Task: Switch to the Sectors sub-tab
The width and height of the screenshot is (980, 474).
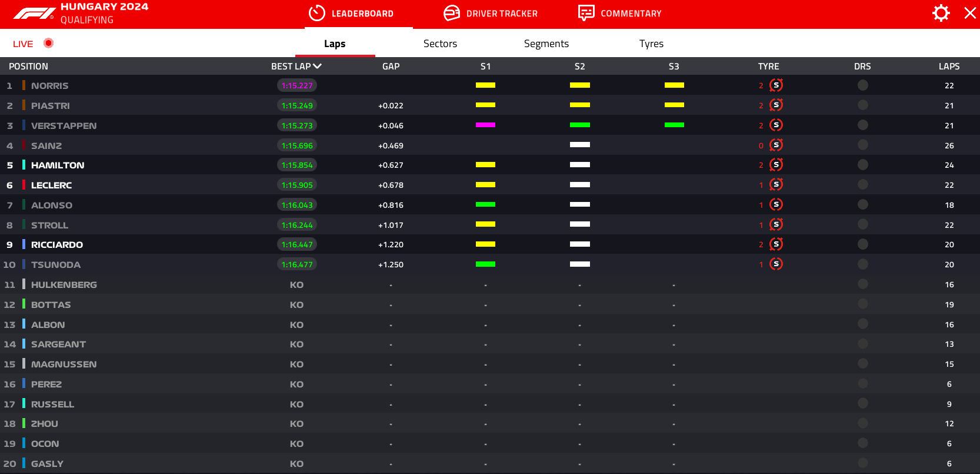Action: click(x=440, y=44)
